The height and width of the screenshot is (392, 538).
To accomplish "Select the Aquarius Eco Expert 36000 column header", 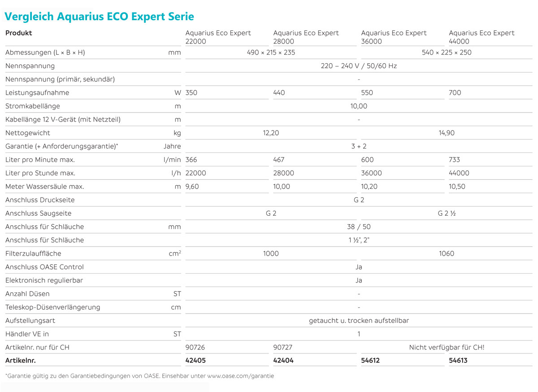I will (394, 36).
